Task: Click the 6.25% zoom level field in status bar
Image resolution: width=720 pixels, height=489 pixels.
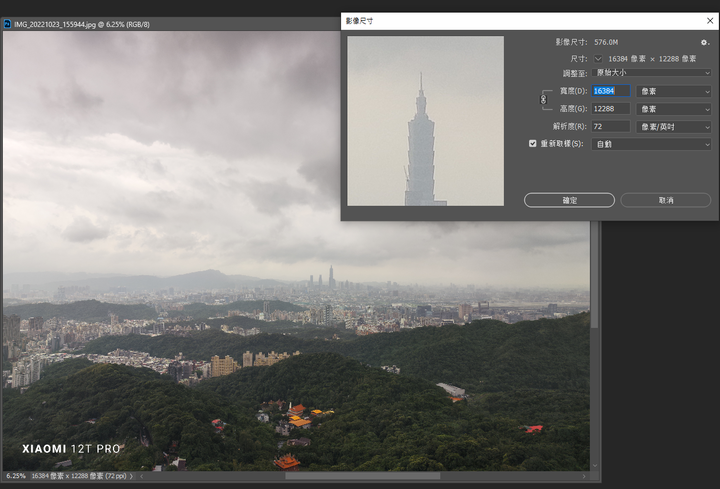Action: pos(16,476)
